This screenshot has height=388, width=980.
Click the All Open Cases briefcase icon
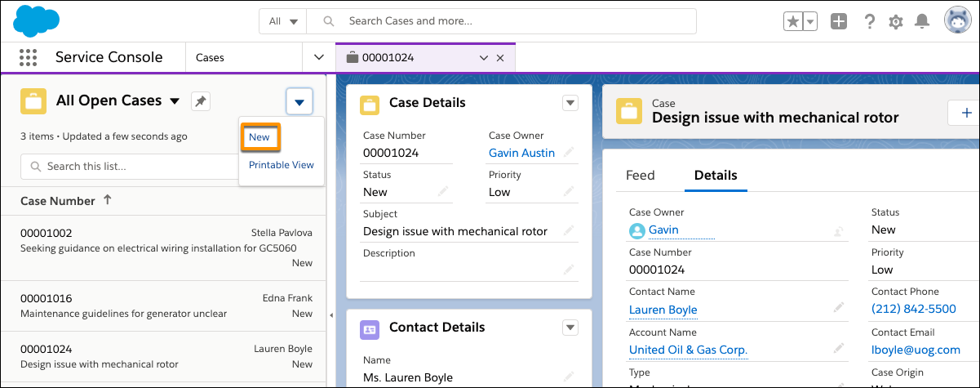33,101
